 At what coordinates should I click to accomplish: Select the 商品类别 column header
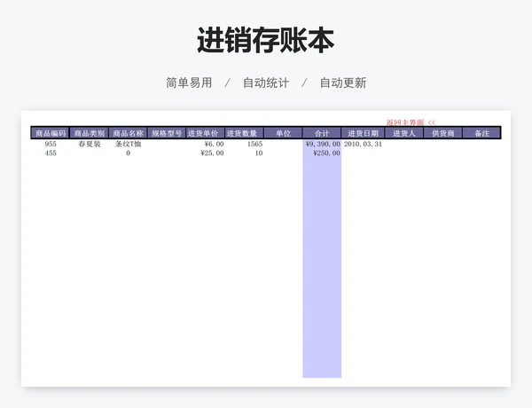89,133
